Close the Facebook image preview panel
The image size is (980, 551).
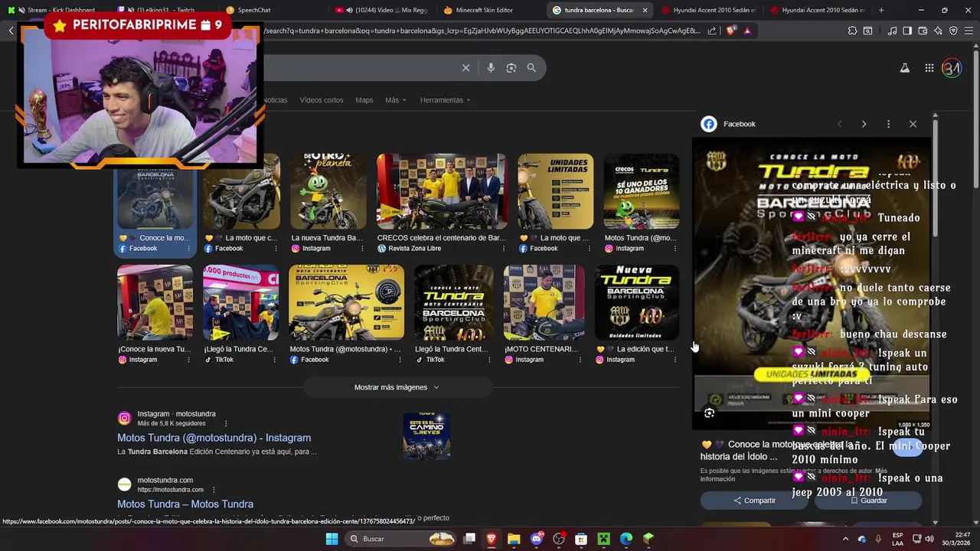[x=913, y=124]
